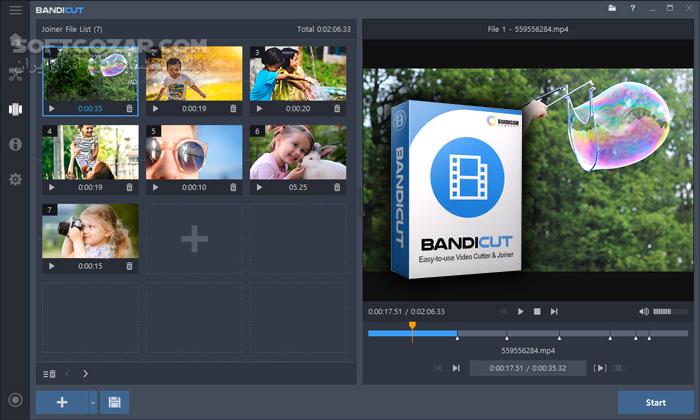700x420 pixels.
Task: Trash clip 6 with the 05.25 duration
Action: [337, 187]
